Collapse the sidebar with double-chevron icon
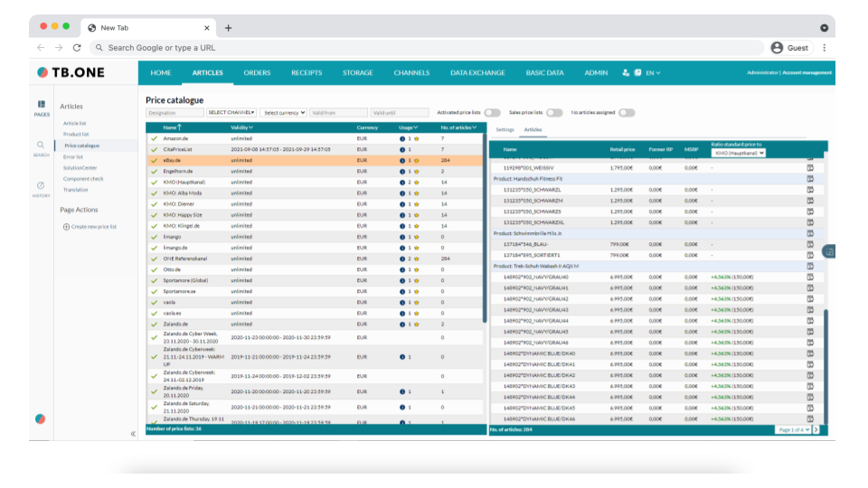This screenshot has height=488, width=868. click(x=133, y=434)
